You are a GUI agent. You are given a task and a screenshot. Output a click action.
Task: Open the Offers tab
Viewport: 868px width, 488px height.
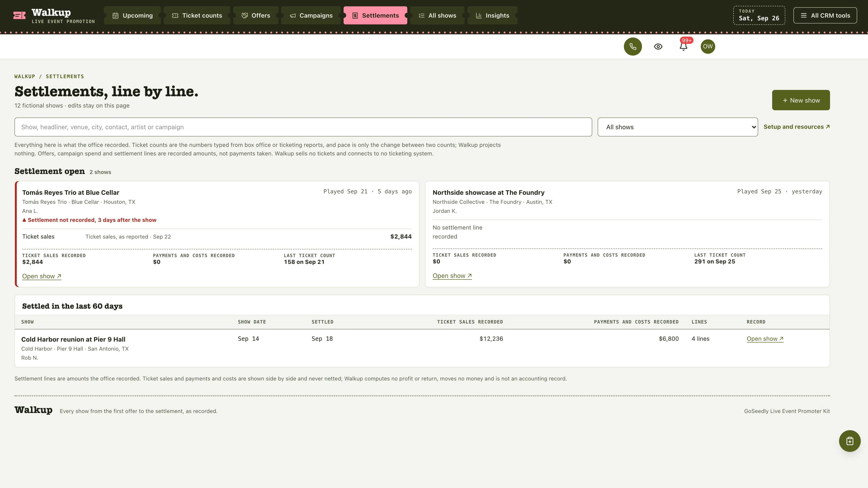[x=256, y=16]
